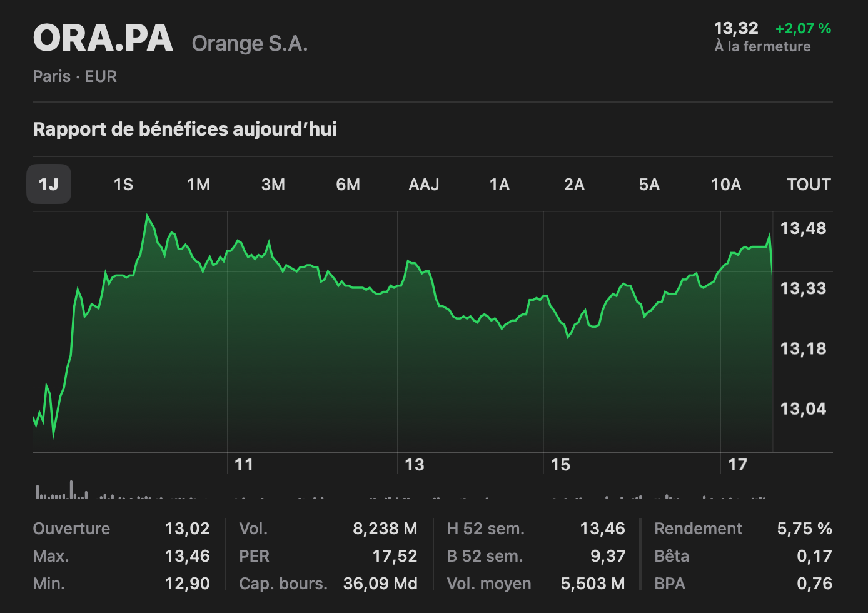868x613 pixels.
Task: Click the H 52 sem. value 13,46
Action: coord(603,529)
